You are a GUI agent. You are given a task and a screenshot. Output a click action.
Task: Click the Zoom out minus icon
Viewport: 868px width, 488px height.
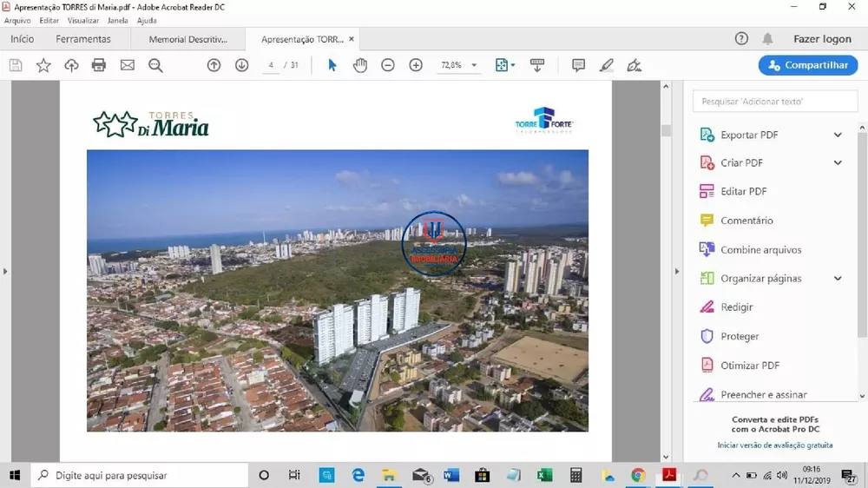click(388, 65)
